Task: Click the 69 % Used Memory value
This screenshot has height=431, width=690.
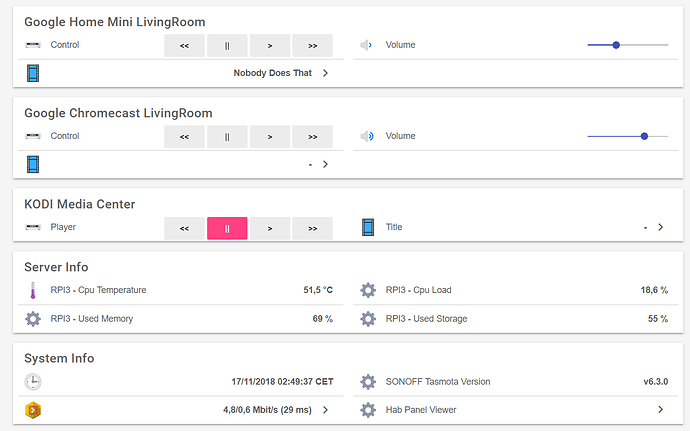Action: click(323, 319)
